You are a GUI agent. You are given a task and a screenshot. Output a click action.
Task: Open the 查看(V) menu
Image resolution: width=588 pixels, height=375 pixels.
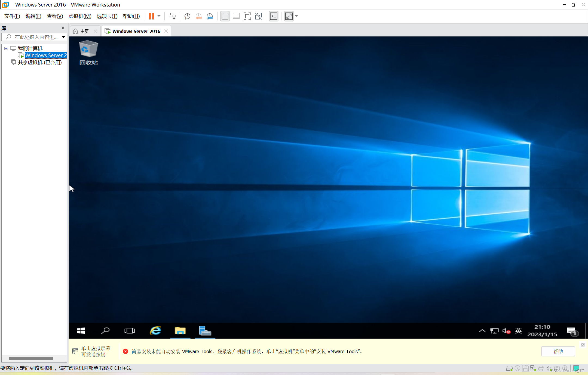[x=55, y=16]
